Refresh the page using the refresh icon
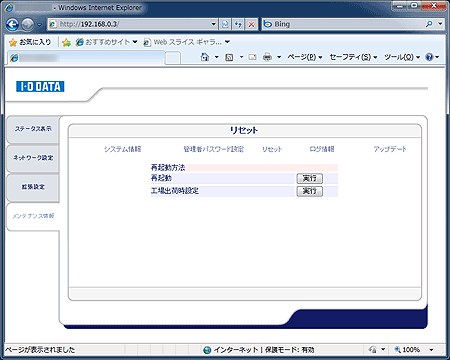 pos(238,24)
